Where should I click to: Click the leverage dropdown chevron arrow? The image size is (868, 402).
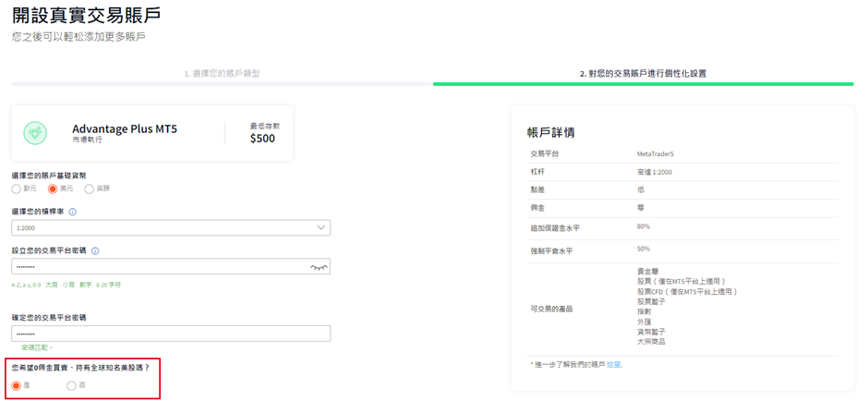[x=321, y=227]
